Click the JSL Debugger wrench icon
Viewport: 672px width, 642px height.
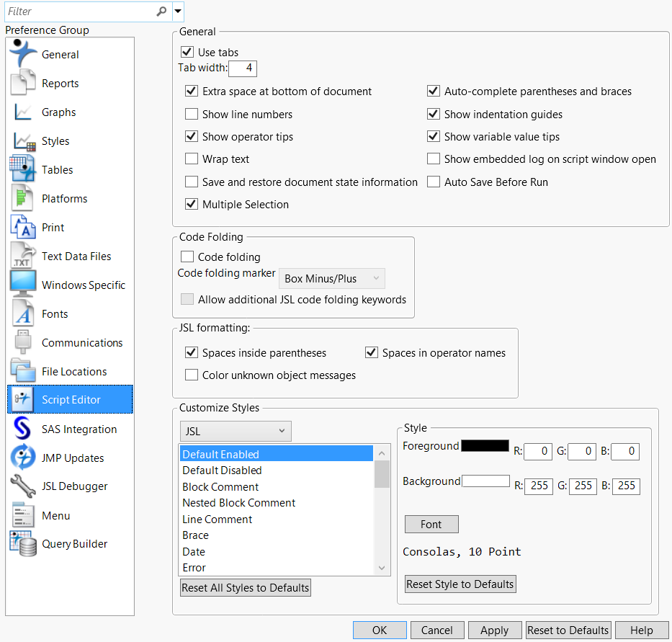[x=23, y=486]
